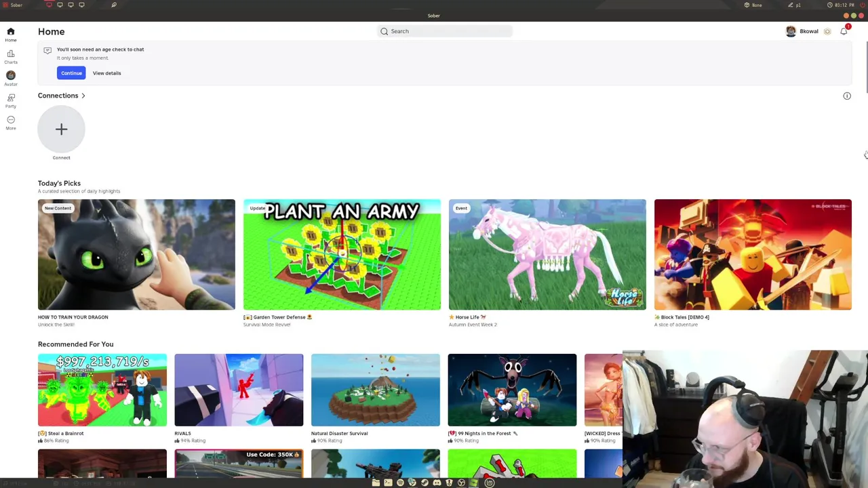Image resolution: width=868 pixels, height=488 pixels.
Task: Click the Natural Disaster Survival title
Action: (339, 433)
